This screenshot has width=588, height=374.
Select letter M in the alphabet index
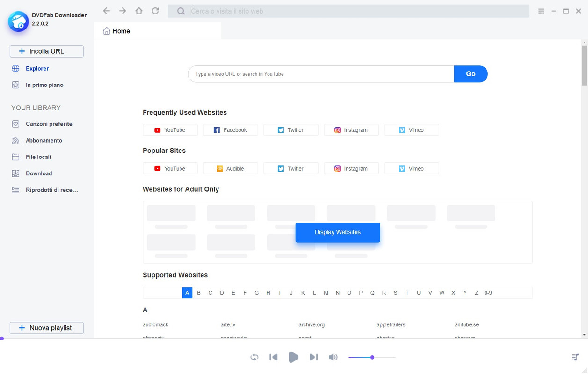coord(326,293)
